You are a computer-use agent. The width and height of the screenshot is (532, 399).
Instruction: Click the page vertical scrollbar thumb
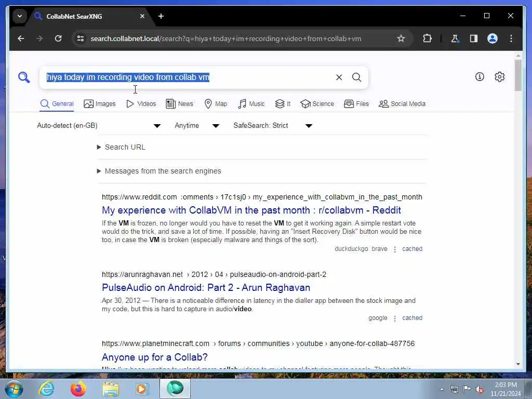coord(518,75)
